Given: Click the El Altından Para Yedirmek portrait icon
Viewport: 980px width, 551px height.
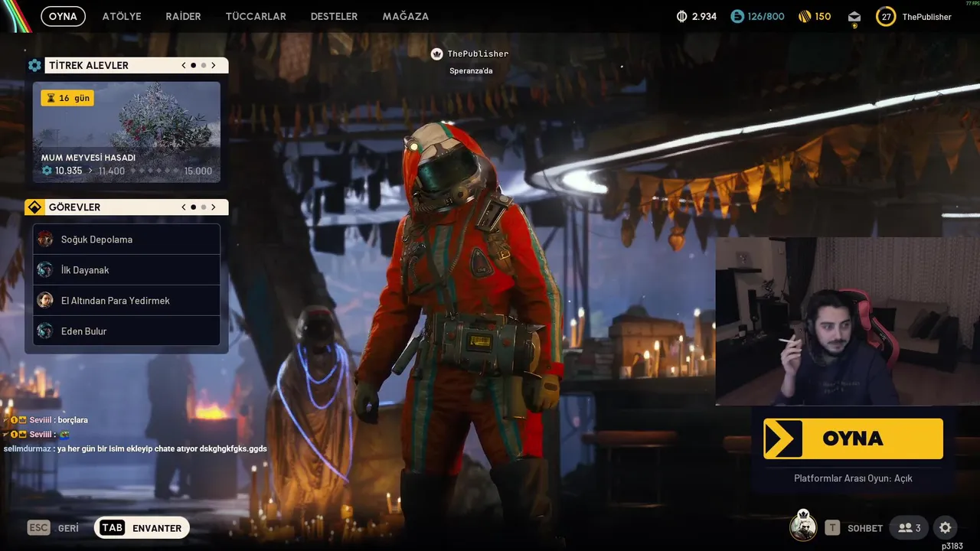Looking at the screenshot, I should [45, 301].
